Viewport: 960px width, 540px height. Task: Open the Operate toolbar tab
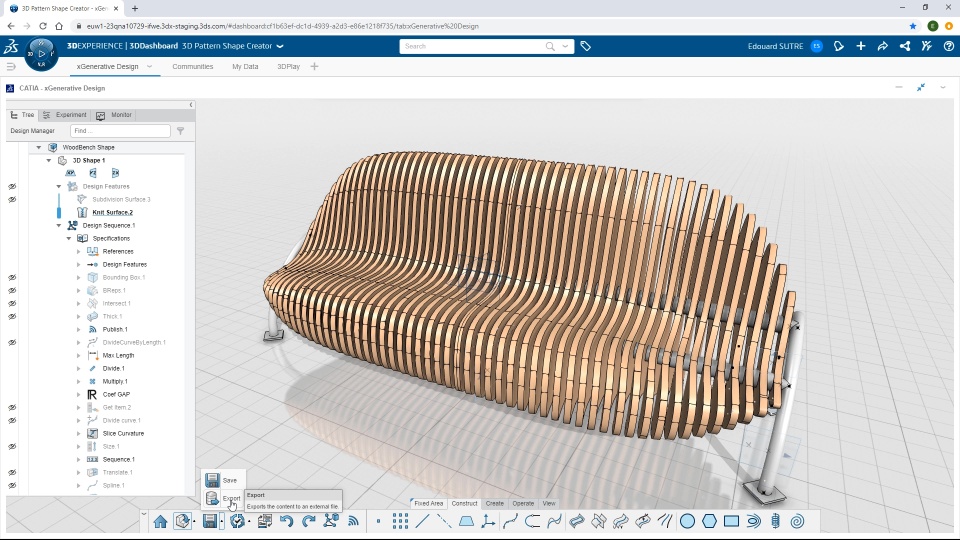click(523, 503)
